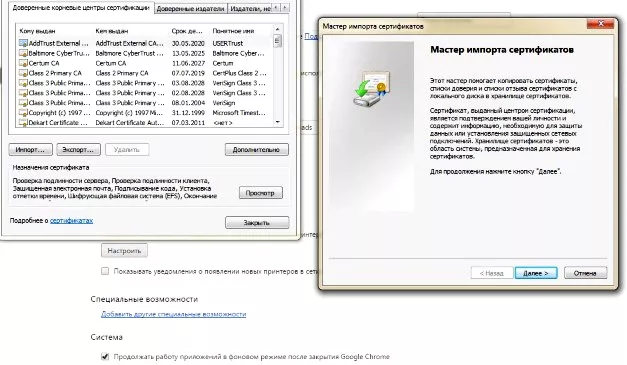The height and width of the screenshot is (365, 627).
Task: Click the Dekart Certificate row icon
Action: 23,123
